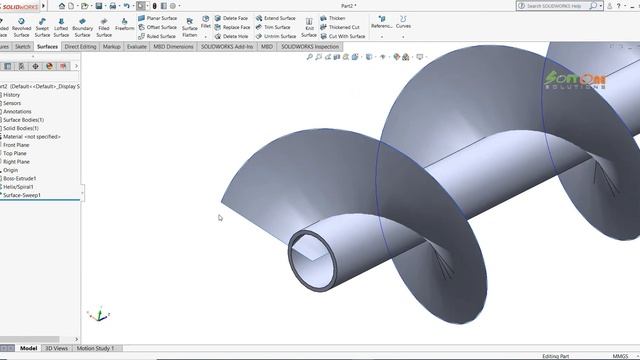
Task: Switch to the Model bottom tab
Action: click(29, 348)
